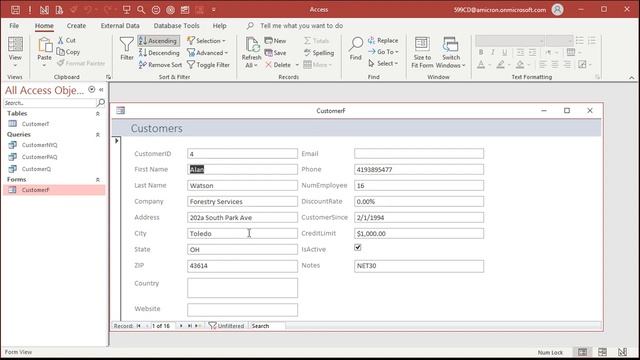Viewport: 640px width, 360px height.
Task: Click Size to Fit Form
Action: coord(422,52)
